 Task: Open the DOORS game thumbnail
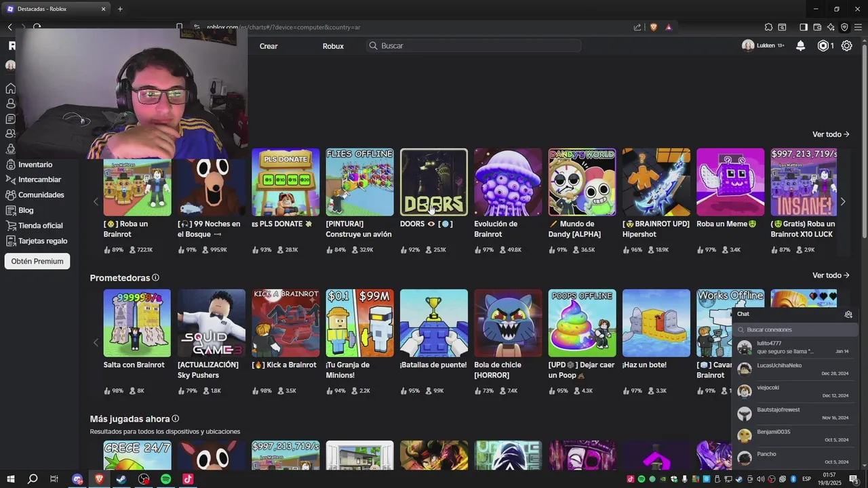tap(434, 182)
